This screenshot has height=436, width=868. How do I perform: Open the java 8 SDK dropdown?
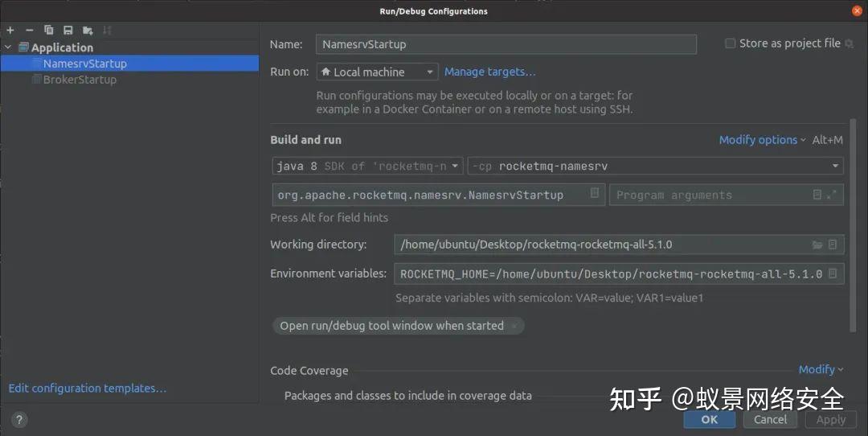coord(367,167)
